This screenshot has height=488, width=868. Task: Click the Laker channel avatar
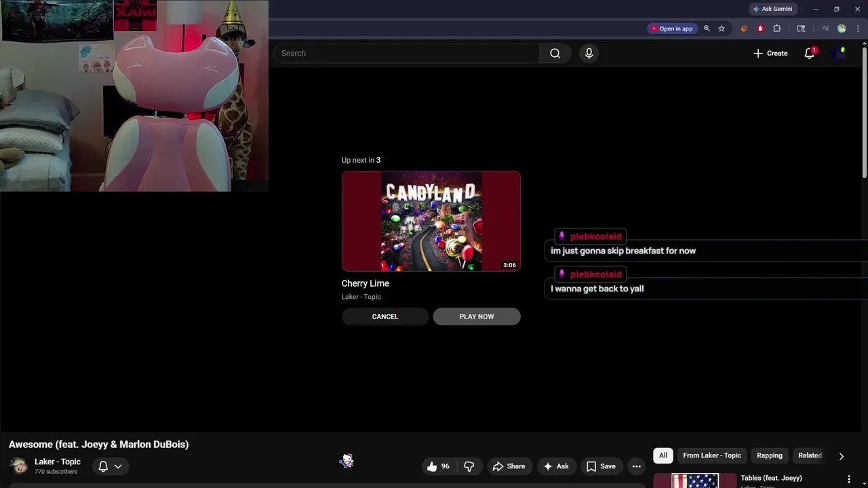pos(19,466)
